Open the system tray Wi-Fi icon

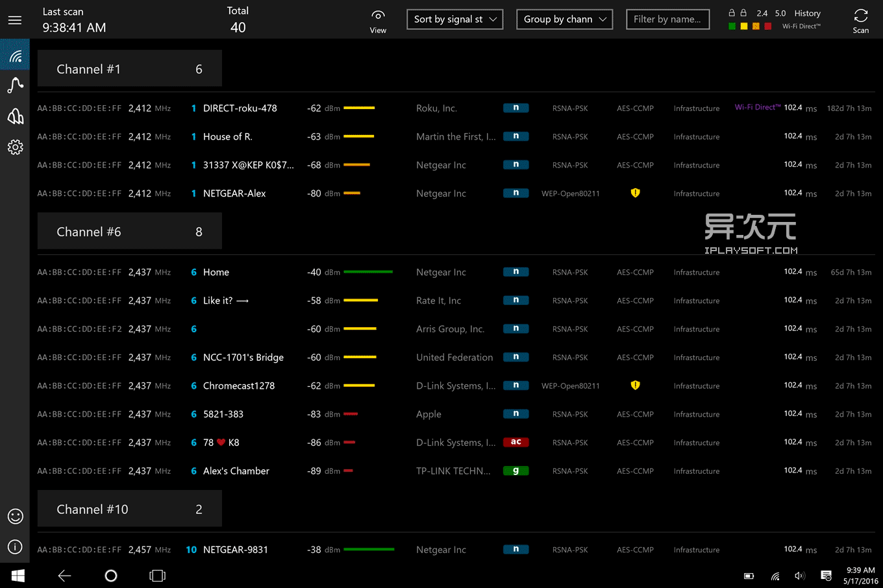tap(775, 576)
